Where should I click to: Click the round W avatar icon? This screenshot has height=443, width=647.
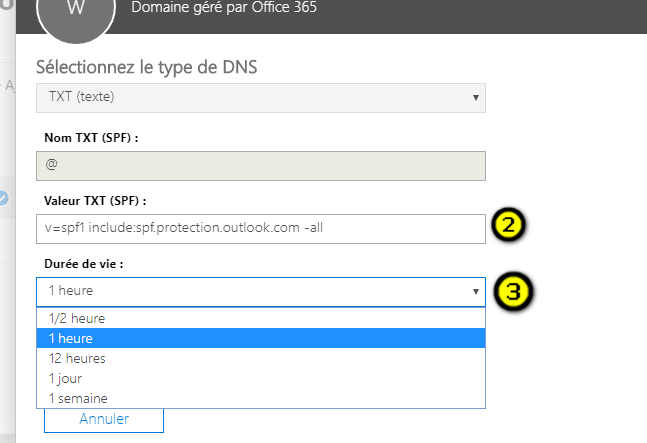pyautogui.click(x=75, y=12)
